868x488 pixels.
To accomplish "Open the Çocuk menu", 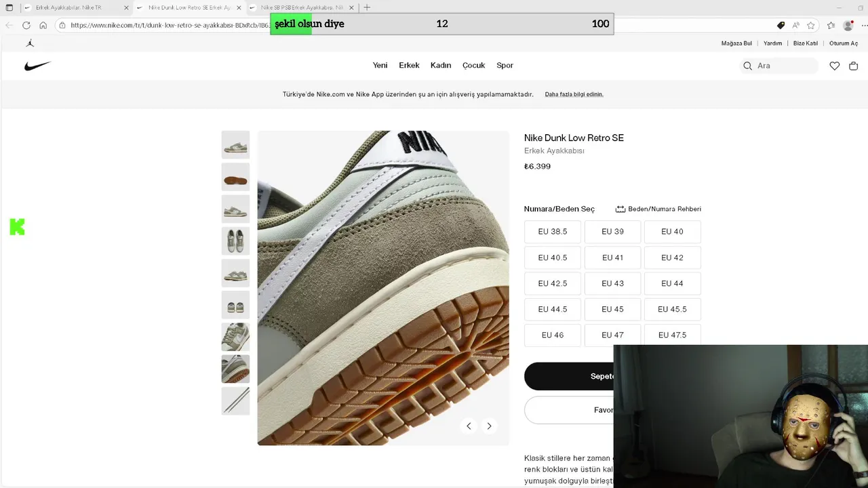I will (x=474, y=66).
